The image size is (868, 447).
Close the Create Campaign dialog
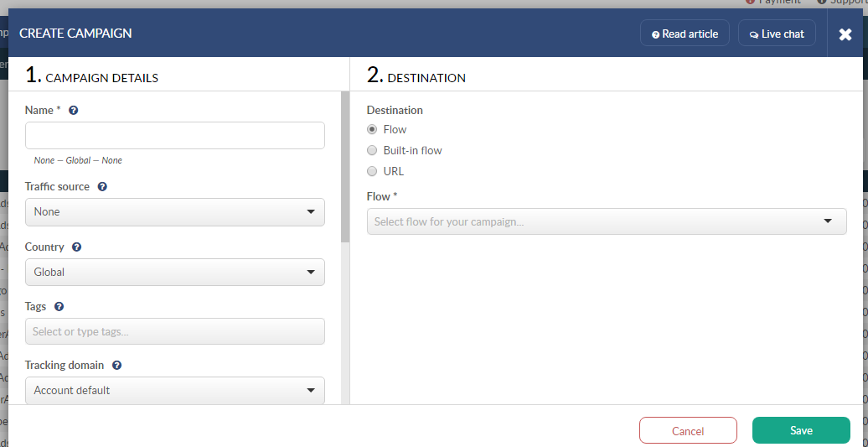point(845,34)
